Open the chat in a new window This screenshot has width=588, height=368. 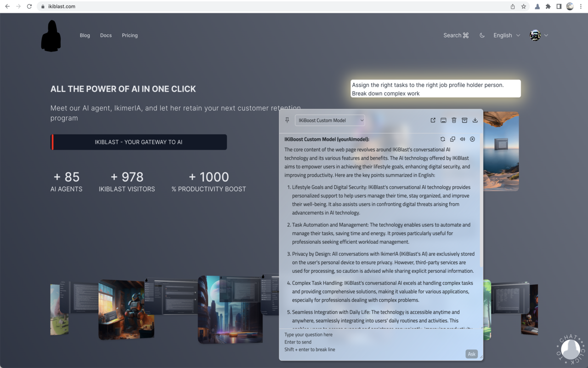coord(433,120)
